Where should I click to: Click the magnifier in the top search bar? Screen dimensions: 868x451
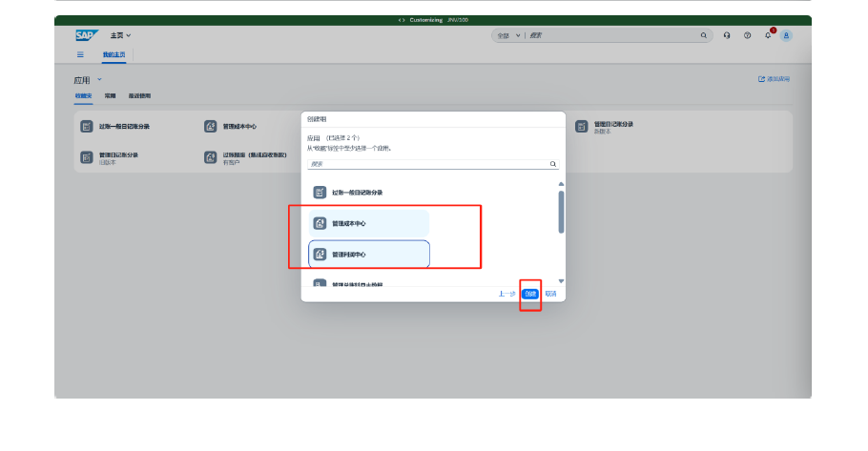704,35
